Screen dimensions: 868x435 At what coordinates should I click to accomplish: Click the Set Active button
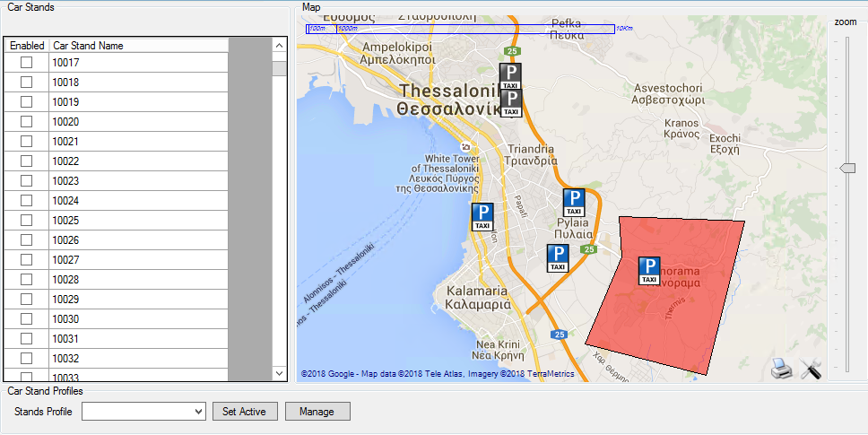pyautogui.click(x=244, y=411)
